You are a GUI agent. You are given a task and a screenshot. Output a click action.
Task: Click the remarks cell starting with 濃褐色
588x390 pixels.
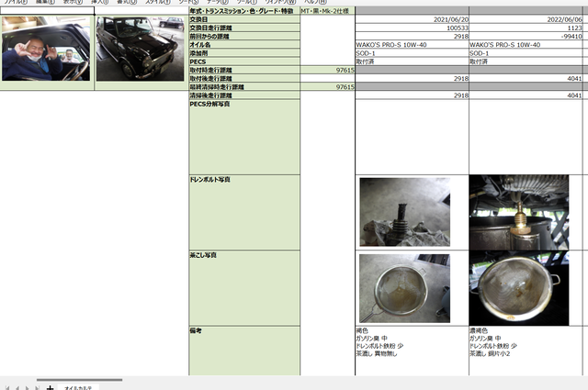tap(526, 351)
